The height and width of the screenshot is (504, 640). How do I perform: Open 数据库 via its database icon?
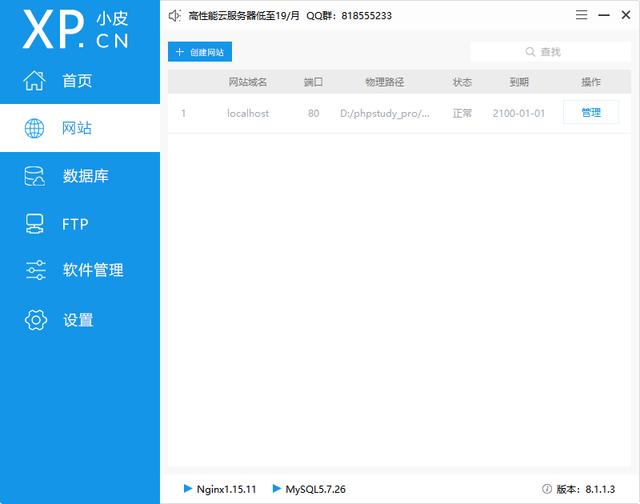tap(35, 176)
